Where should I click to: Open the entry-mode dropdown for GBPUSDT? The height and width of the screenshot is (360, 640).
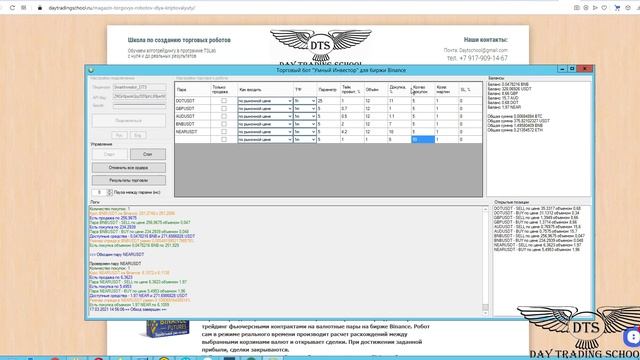pos(265,109)
